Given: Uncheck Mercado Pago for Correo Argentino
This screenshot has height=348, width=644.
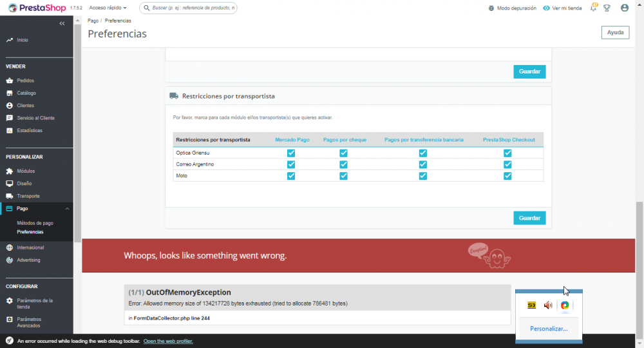Looking at the screenshot, I should (x=291, y=164).
